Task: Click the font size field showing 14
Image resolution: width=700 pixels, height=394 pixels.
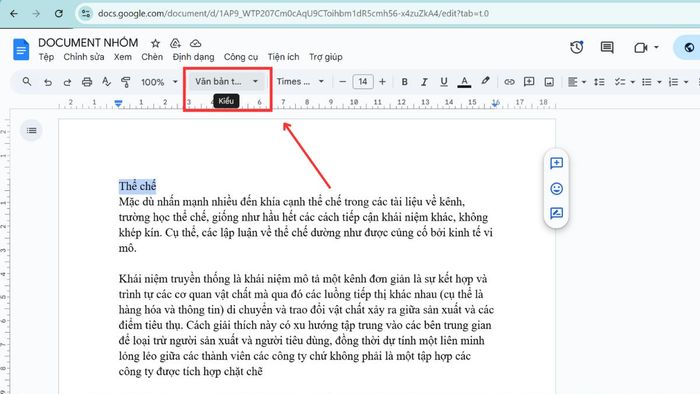Action: (362, 82)
